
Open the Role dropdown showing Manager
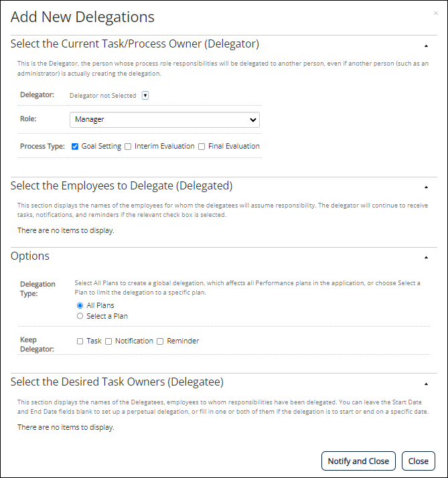[x=165, y=120]
